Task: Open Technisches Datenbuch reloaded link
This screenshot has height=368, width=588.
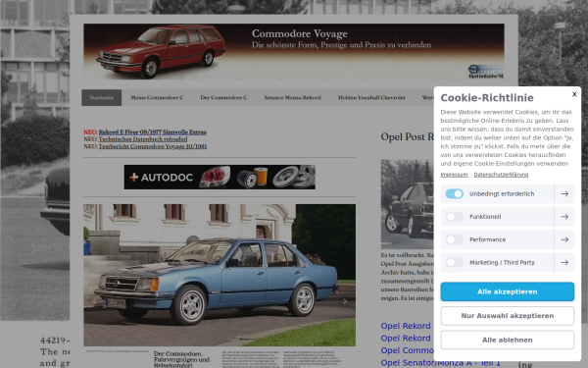Action: point(143,139)
